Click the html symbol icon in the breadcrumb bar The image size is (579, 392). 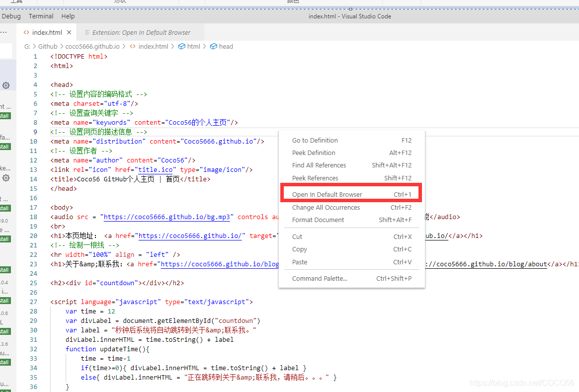(x=182, y=46)
